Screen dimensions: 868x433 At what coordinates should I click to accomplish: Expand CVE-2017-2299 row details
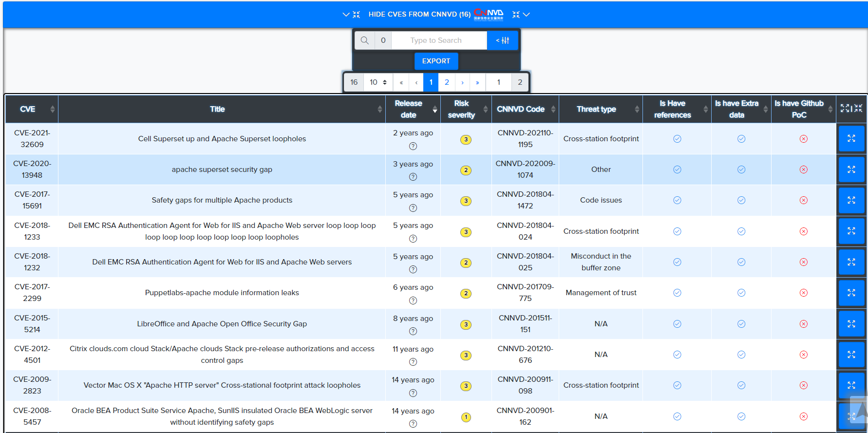pyautogui.click(x=851, y=293)
